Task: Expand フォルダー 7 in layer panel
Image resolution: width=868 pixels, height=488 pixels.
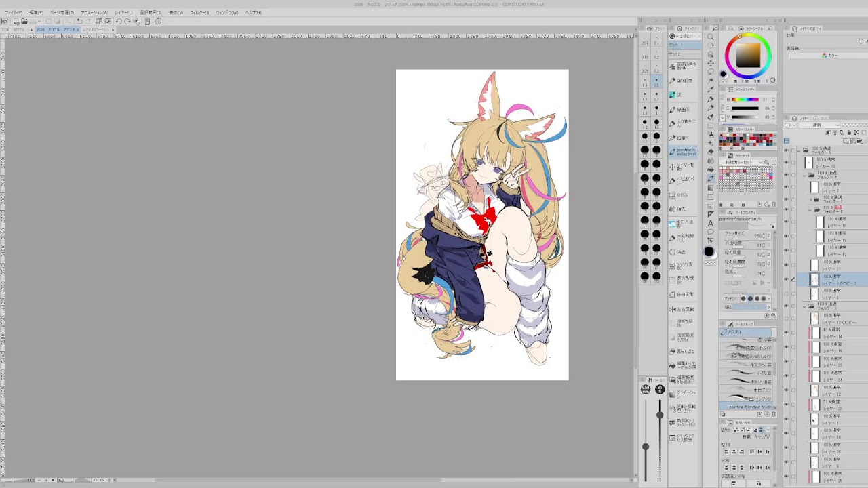Action: click(x=811, y=199)
